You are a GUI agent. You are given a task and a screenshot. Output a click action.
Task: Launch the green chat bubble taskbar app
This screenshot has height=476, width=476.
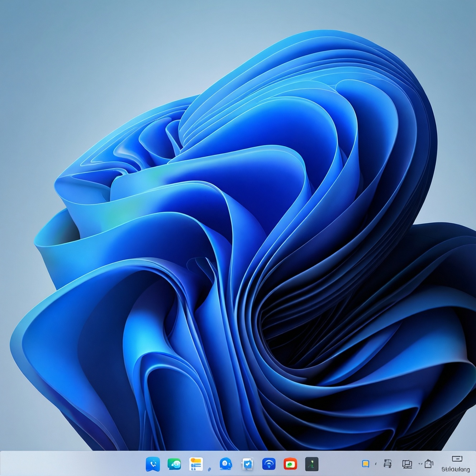(175, 465)
